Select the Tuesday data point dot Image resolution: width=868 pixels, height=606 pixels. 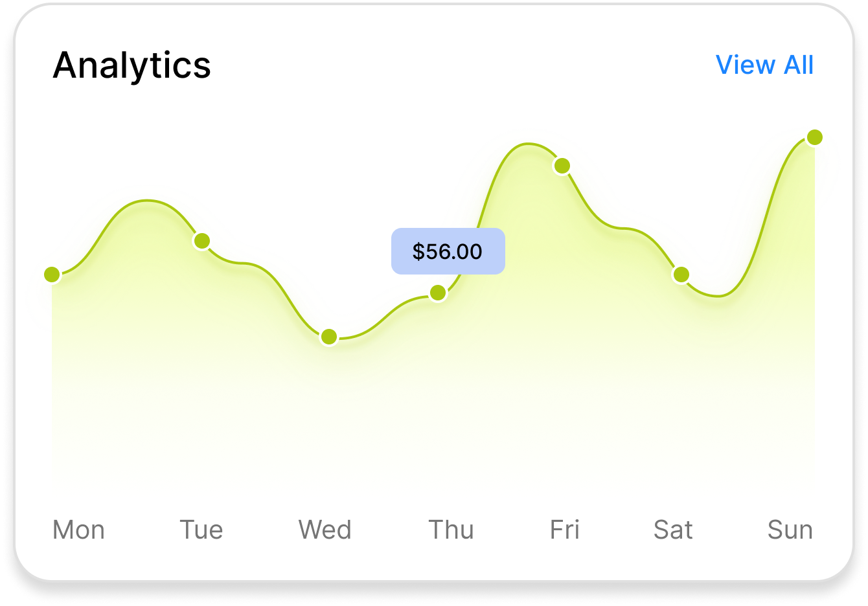[202, 241]
